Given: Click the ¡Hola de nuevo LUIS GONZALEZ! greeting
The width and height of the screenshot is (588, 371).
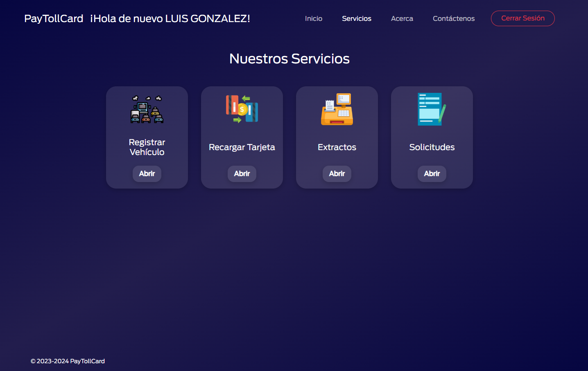Looking at the screenshot, I should [170, 18].
